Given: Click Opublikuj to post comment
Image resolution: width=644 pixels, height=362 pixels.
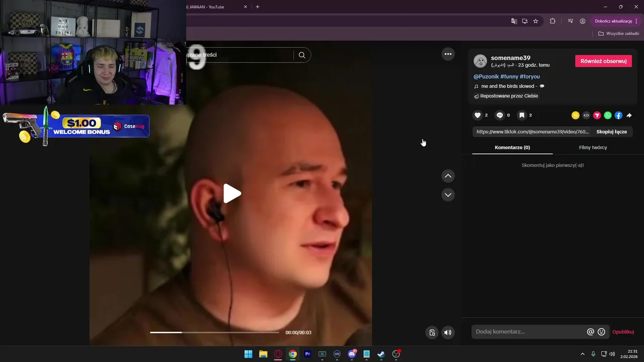Looking at the screenshot, I should (623, 332).
